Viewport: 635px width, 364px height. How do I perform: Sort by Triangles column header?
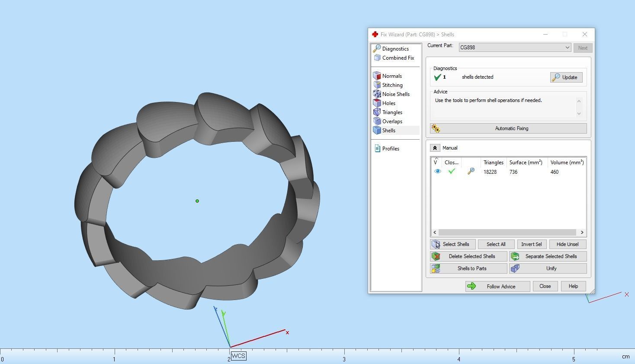(493, 163)
